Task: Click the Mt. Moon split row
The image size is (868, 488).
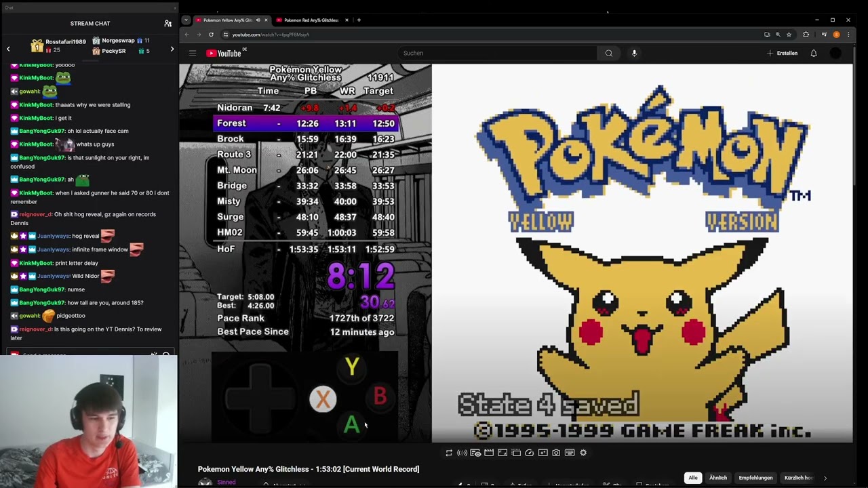Action: pos(305,170)
